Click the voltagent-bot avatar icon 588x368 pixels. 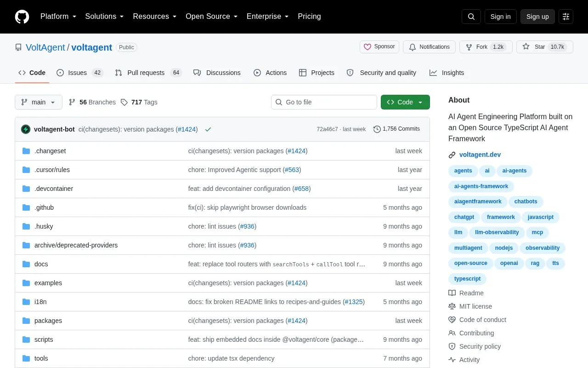(26, 129)
